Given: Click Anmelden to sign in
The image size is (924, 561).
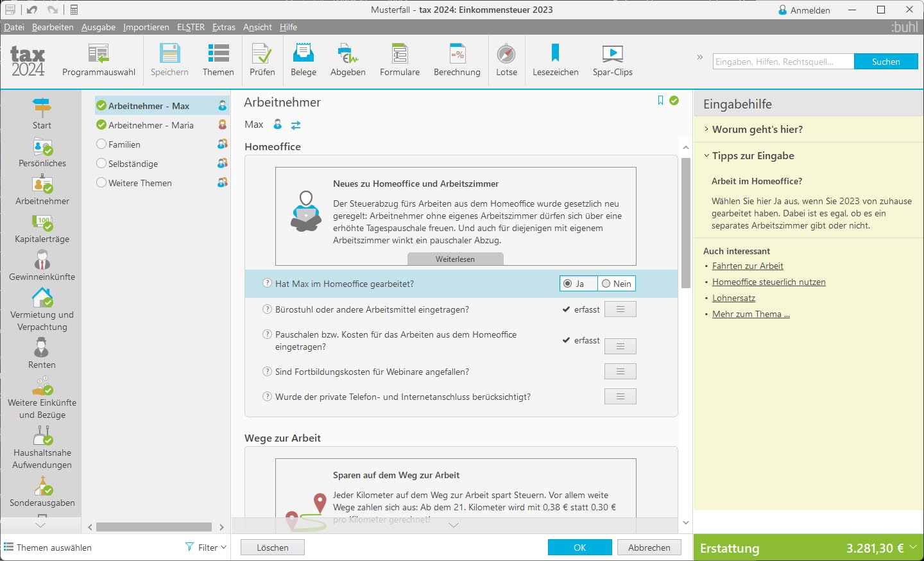Looking at the screenshot, I should (804, 10).
